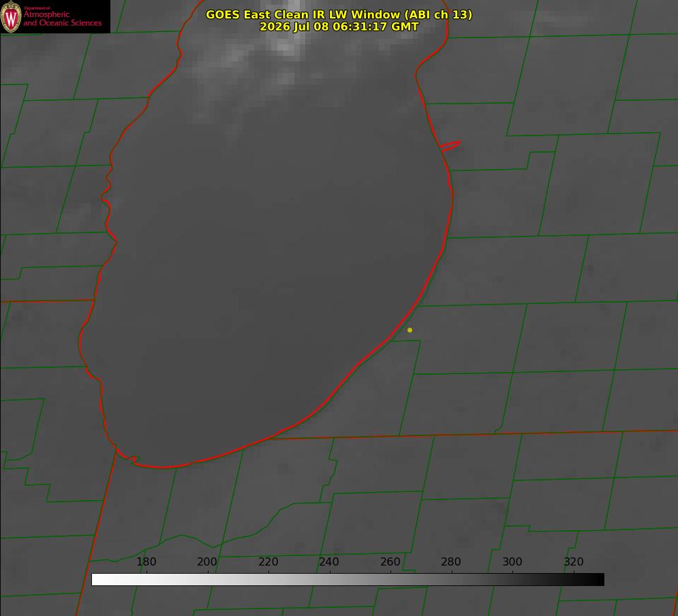The image size is (678, 616).
Task: Click the 180 colorbar label
Action: pyautogui.click(x=146, y=561)
